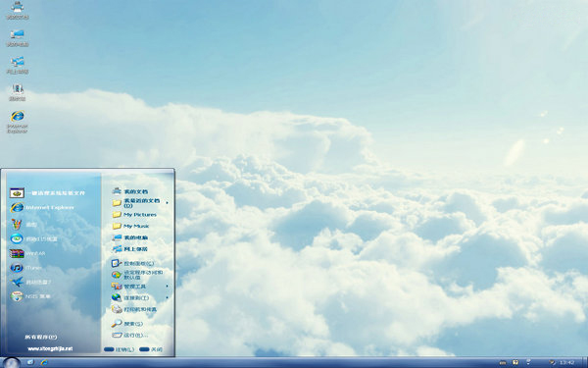Click the Internet Explorer quick launch icon
This screenshot has width=588, height=368.
[44, 362]
